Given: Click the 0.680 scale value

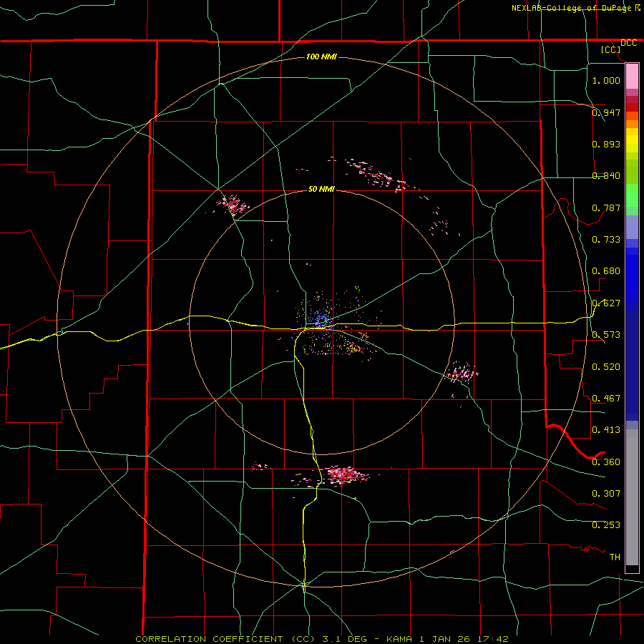Looking at the screenshot, I should 606,271.
